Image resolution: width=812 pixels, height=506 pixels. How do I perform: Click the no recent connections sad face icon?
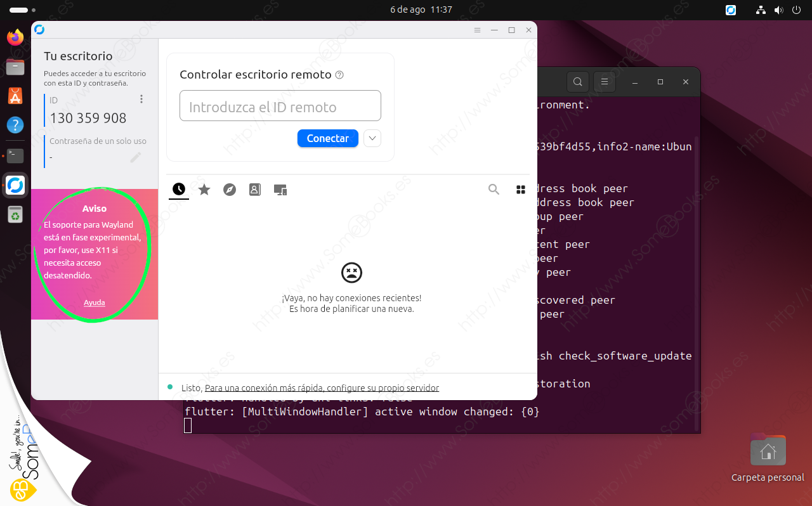351,273
